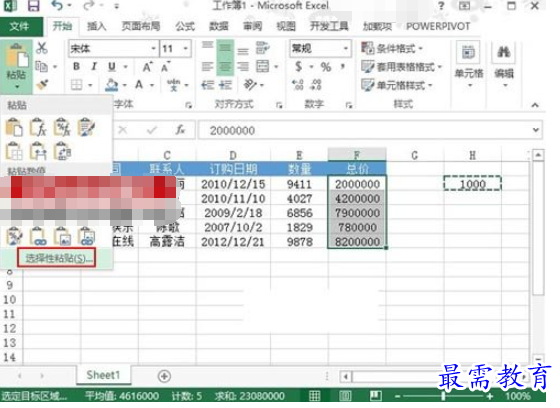Click the Fill Color paint bucket
Viewport: 560px width, 408px height.
[112, 85]
